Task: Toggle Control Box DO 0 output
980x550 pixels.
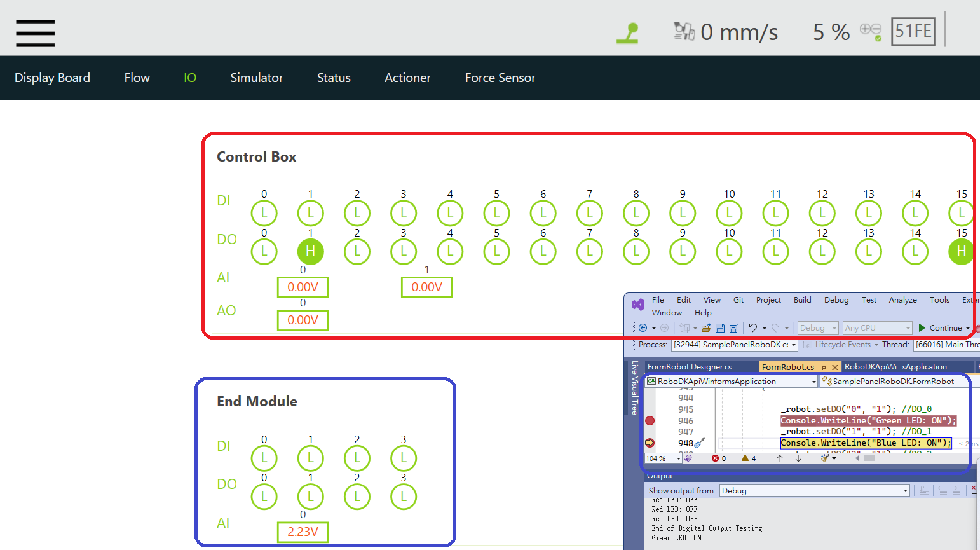Action: 264,251
